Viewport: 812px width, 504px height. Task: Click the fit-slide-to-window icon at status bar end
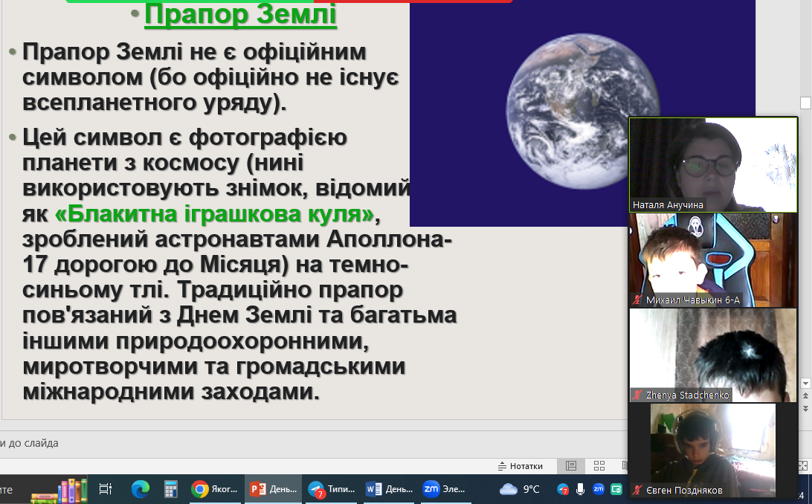[803, 466]
